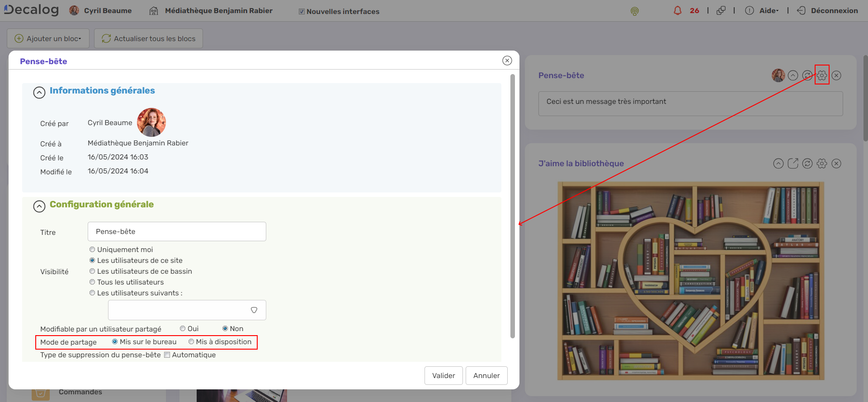Close the Pense-bête dialog with X icon
Image resolution: width=868 pixels, height=402 pixels.
(x=507, y=61)
